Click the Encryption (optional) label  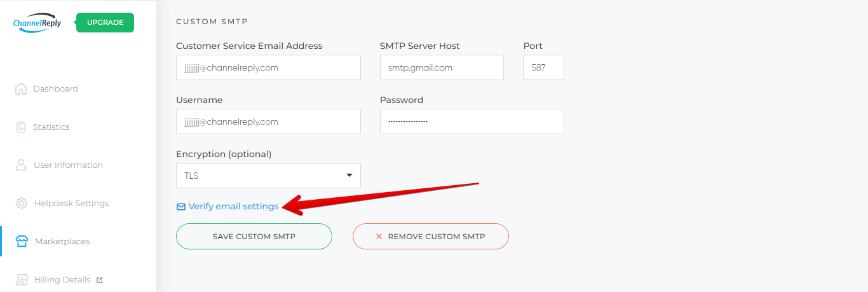click(224, 154)
